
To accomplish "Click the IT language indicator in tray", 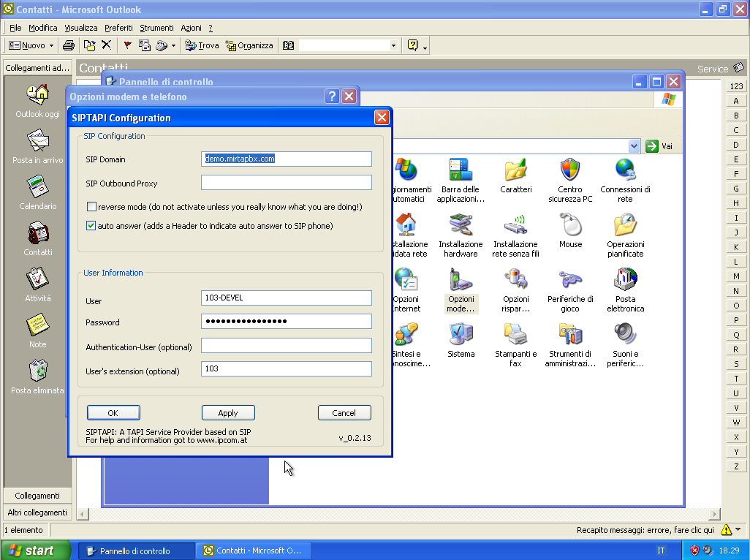I will click(x=661, y=551).
